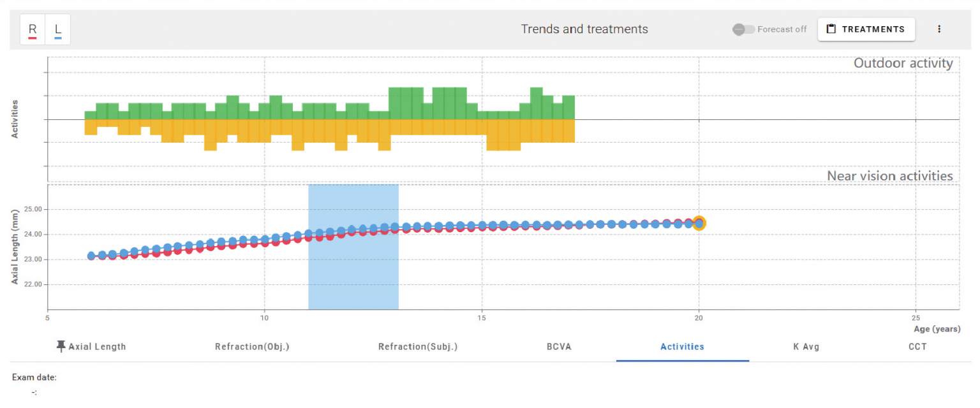The image size is (980, 408).
Task: Switch to the K Avg tab
Action: click(805, 347)
